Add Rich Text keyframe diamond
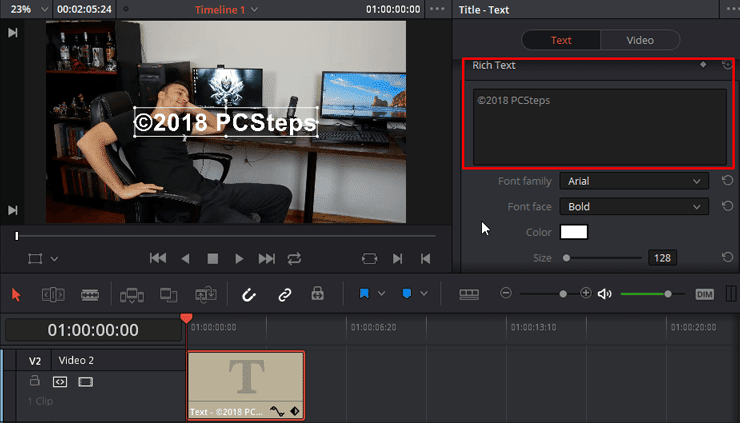740x423 pixels. pos(703,65)
